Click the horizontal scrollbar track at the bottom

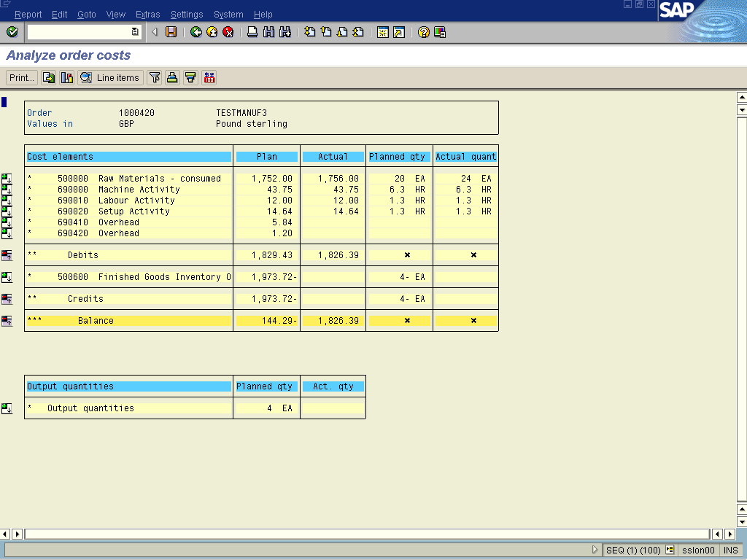tap(365, 534)
